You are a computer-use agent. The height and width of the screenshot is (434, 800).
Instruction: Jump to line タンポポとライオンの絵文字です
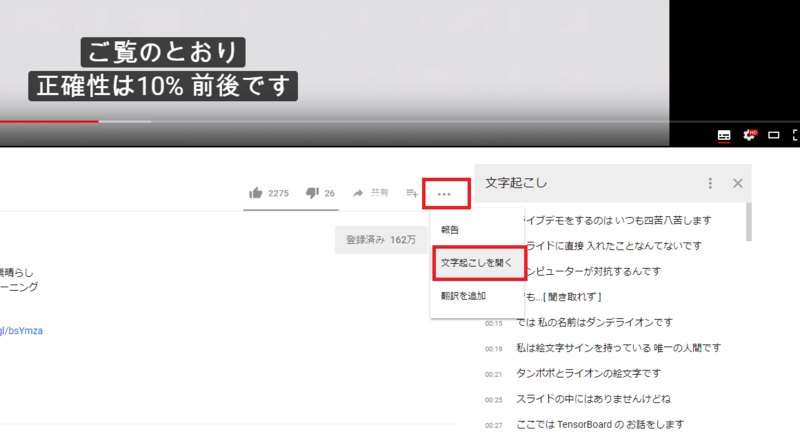pyautogui.click(x=588, y=373)
